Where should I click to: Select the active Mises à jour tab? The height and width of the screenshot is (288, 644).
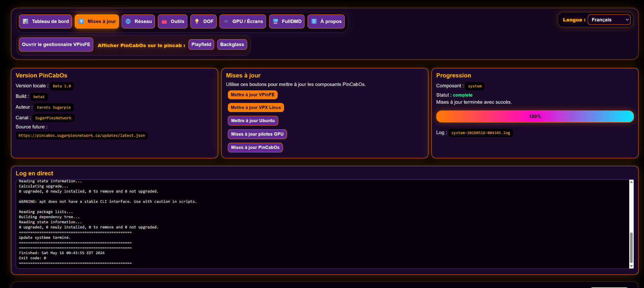pos(97,21)
